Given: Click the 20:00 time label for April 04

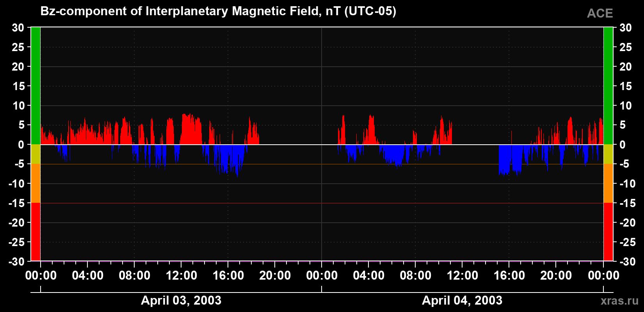Looking at the screenshot, I should [x=556, y=276].
